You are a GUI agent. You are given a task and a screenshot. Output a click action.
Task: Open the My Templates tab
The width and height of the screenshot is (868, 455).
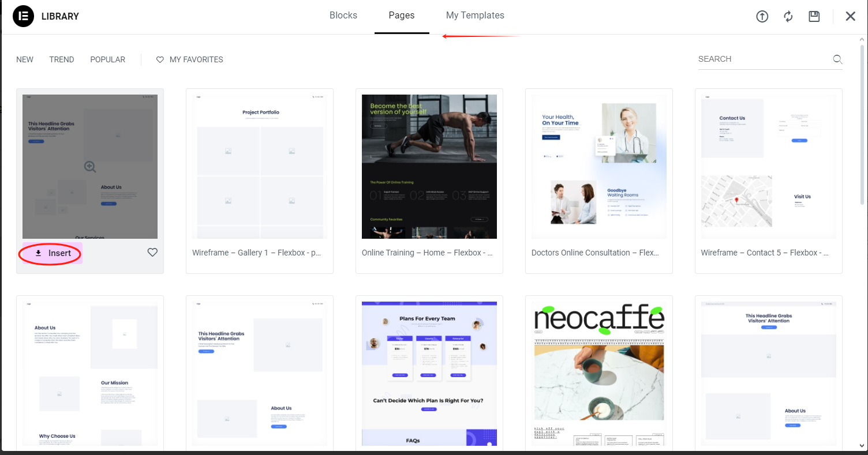[475, 15]
